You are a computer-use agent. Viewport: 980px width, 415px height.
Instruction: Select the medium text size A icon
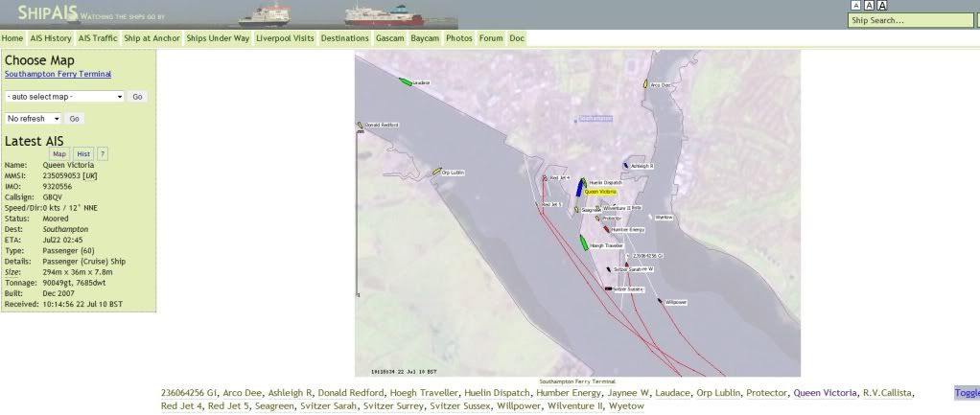[x=869, y=6]
